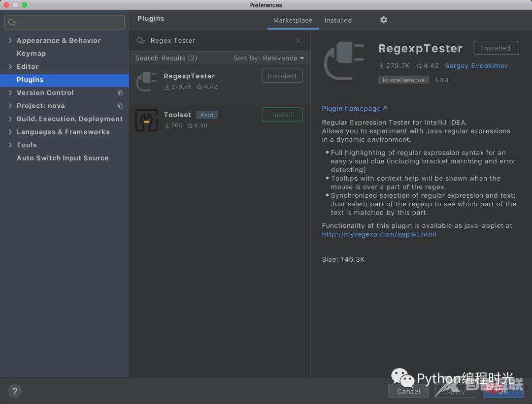This screenshot has height=404, width=532.
Task: Click the share icon beside Version Control
Action: 121,93
